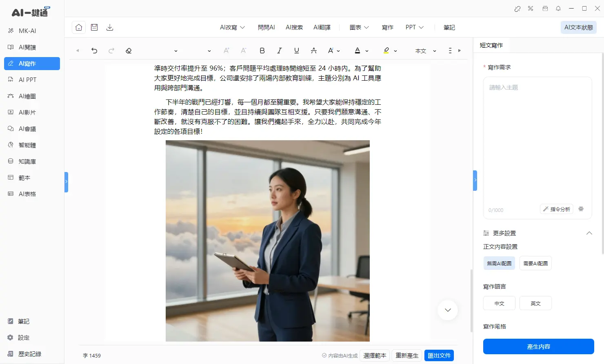Apply the text effects A button
The image size is (604, 364).
[x=331, y=51]
